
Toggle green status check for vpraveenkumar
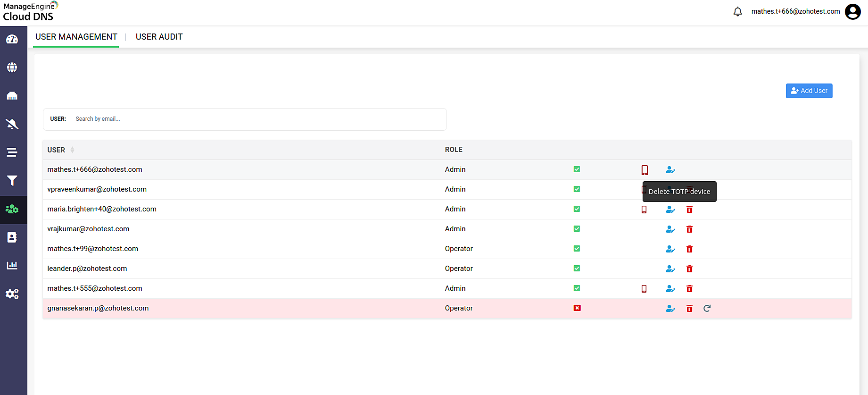click(577, 189)
